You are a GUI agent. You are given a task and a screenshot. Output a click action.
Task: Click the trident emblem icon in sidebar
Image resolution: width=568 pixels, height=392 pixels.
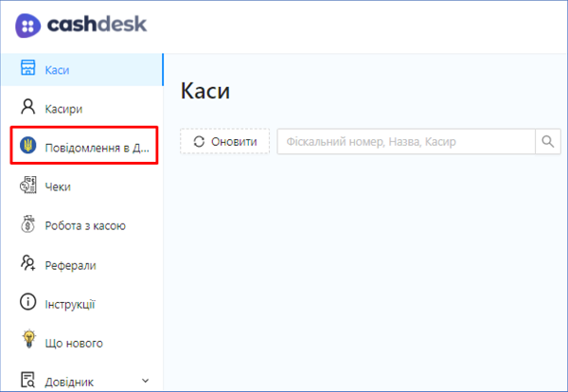[x=28, y=148]
